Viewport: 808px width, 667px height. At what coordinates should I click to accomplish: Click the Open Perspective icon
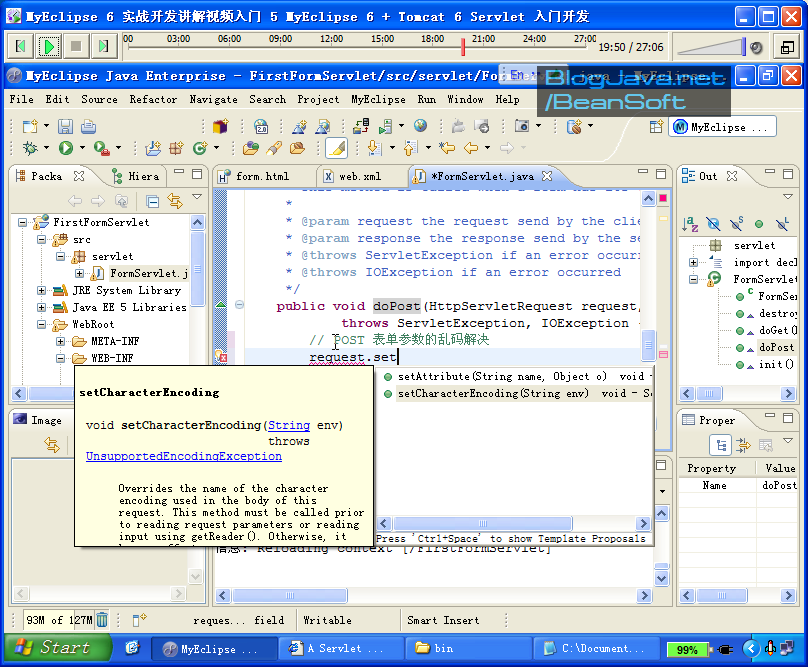pyautogui.click(x=655, y=127)
